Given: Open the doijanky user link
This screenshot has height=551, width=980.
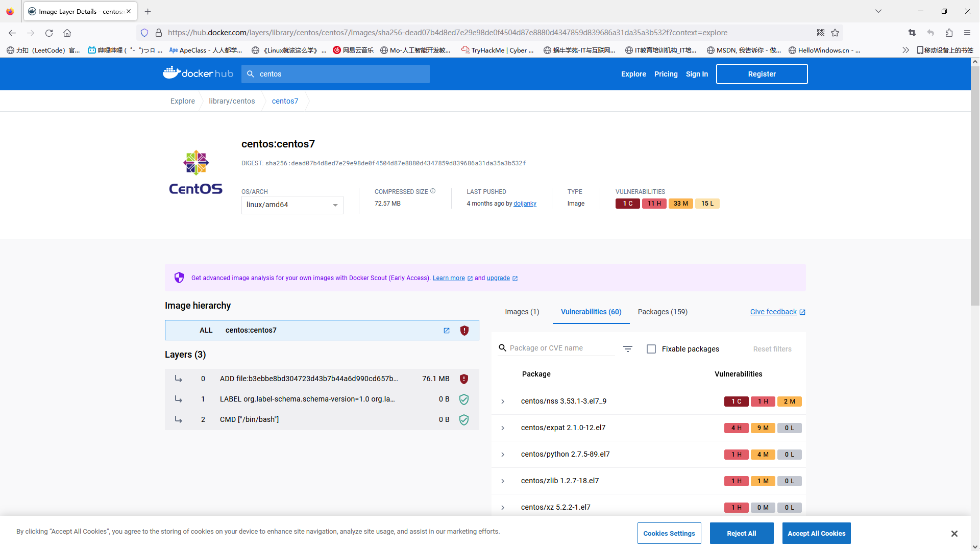Looking at the screenshot, I should (525, 204).
